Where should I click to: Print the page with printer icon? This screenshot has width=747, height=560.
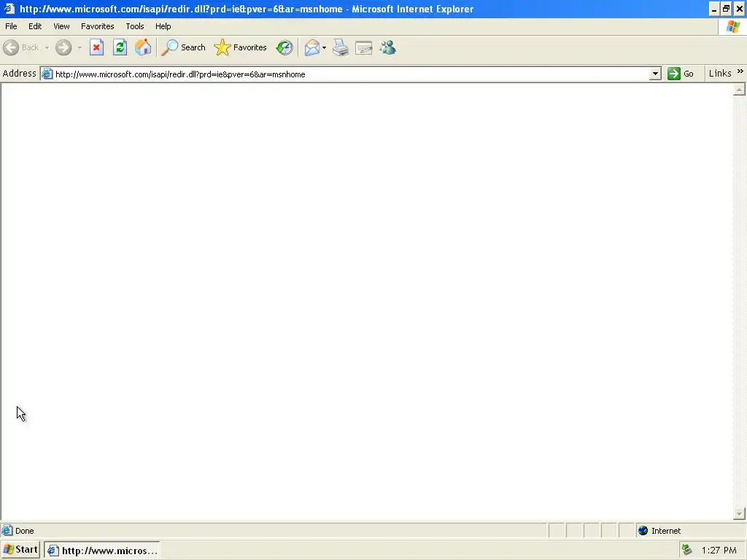tap(341, 47)
